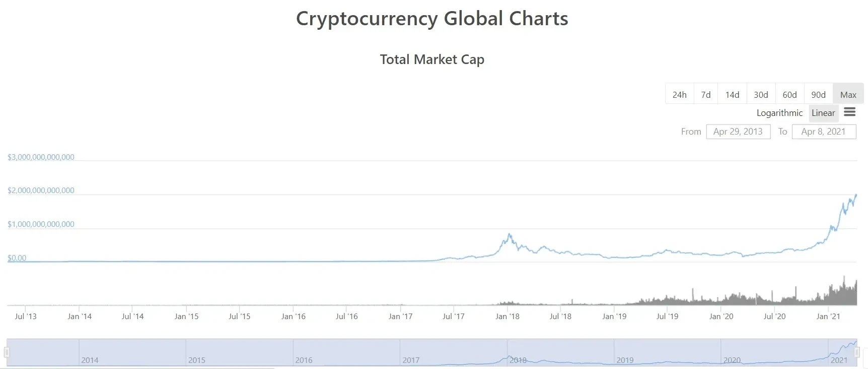Choose the 30d range button

click(x=761, y=94)
